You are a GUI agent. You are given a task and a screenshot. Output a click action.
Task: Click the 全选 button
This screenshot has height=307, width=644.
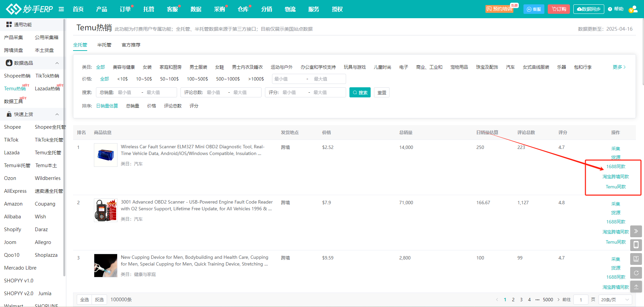84,300
